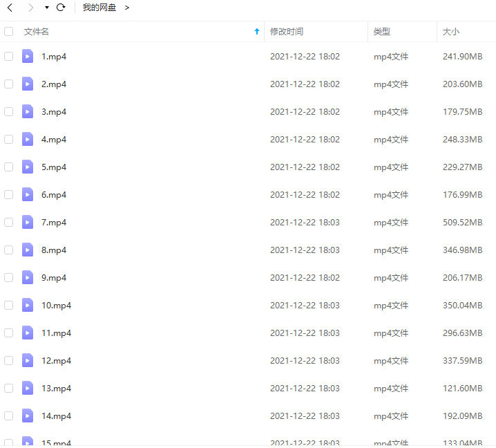Select the checkbox for 9.mp4

coord(8,277)
